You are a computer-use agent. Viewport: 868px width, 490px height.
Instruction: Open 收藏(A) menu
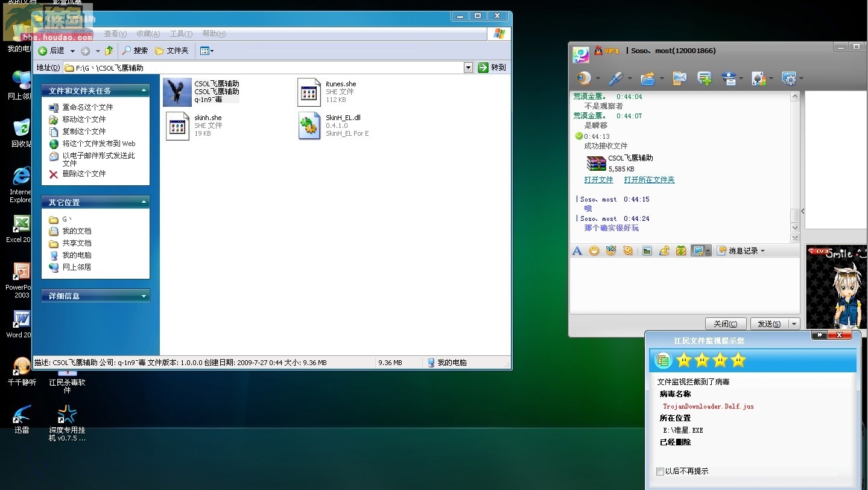pyautogui.click(x=148, y=34)
